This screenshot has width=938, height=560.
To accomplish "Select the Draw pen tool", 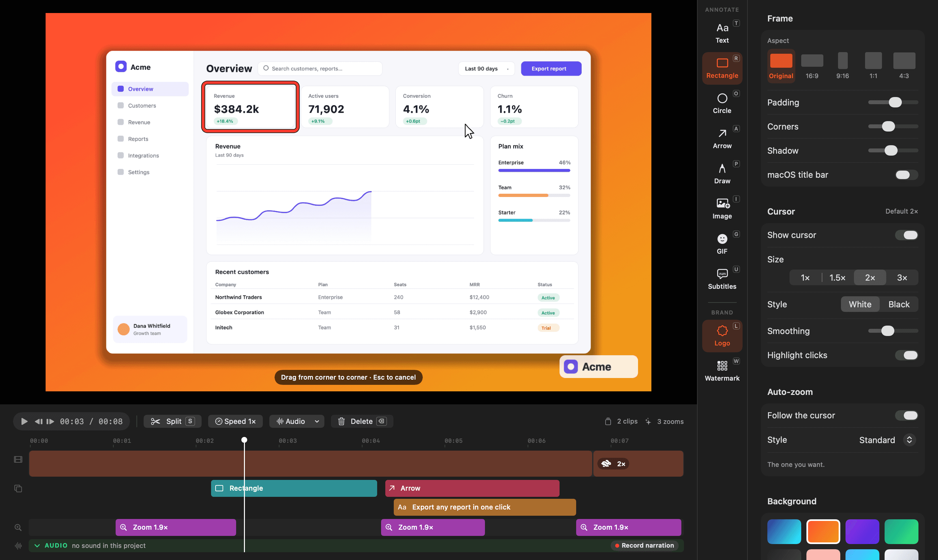I will [722, 174].
